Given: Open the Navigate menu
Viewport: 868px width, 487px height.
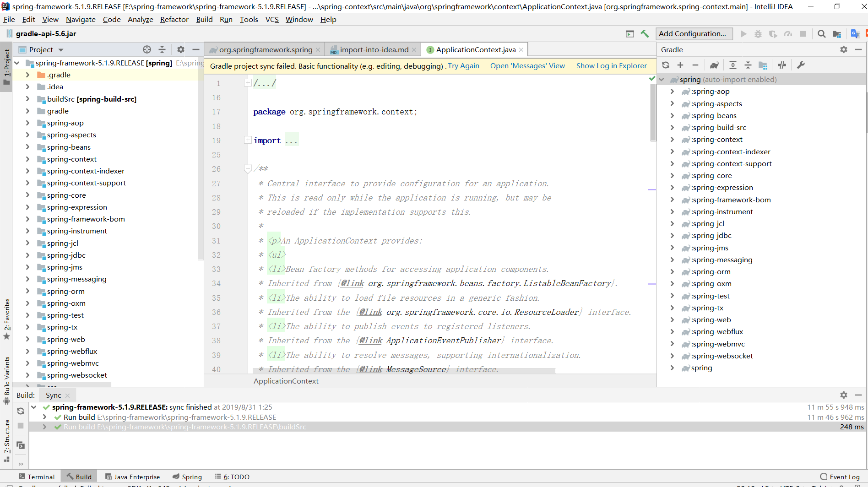Looking at the screenshot, I should 81,19.
